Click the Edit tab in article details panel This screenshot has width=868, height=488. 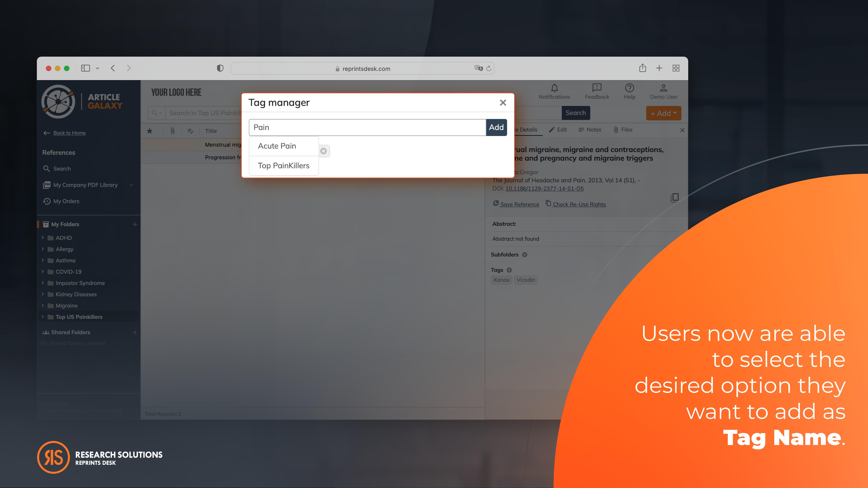click(x=557, y=129)
